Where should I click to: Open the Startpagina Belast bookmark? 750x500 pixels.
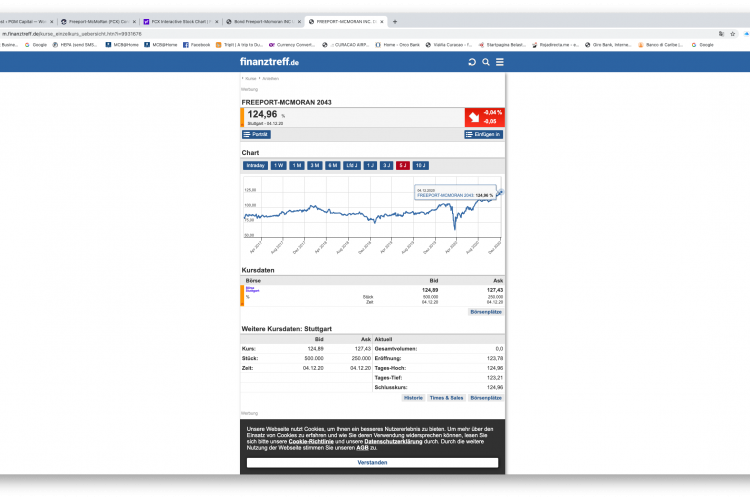[502, 44]
